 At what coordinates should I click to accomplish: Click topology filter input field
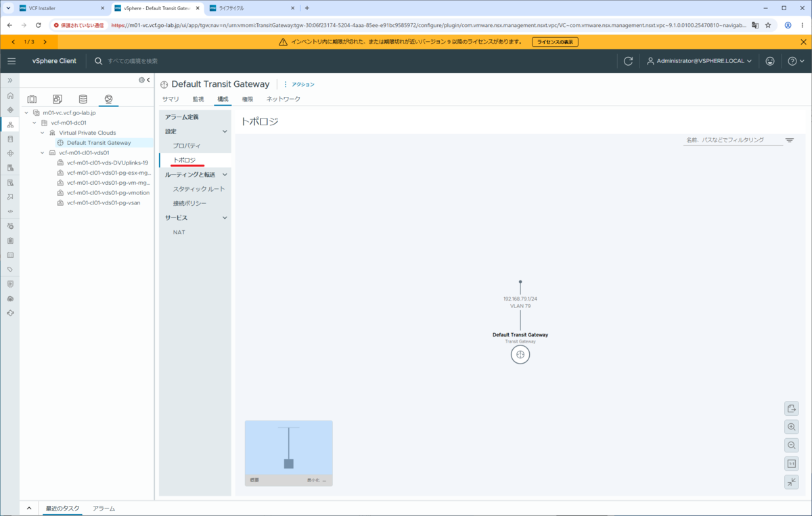pyautogui.click(x=732, y=140)
